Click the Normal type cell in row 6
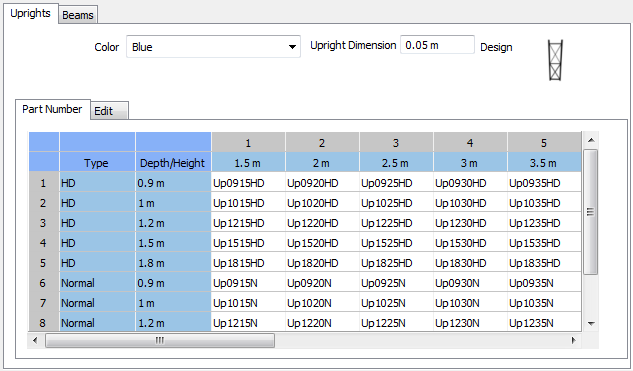Screen dimensions: 633x371 pos(97,282)
